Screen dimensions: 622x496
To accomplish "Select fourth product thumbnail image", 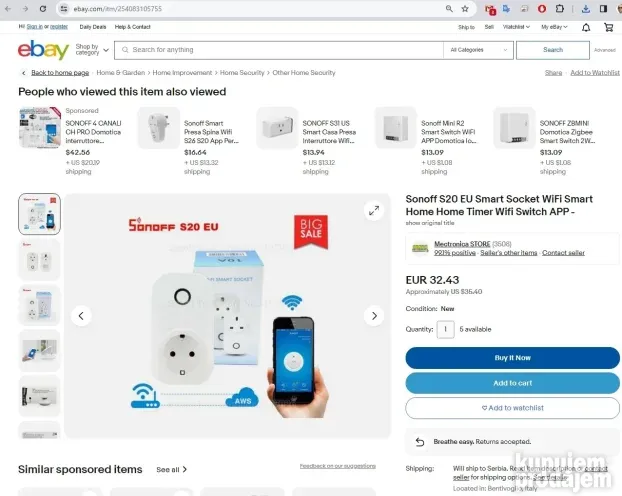I will 39,350.
